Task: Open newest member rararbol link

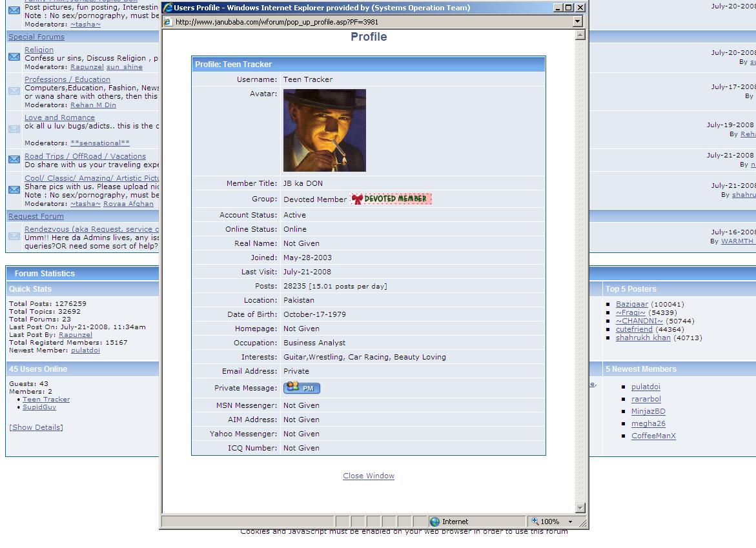Action: pyautogui.click(x=646, y=399)
